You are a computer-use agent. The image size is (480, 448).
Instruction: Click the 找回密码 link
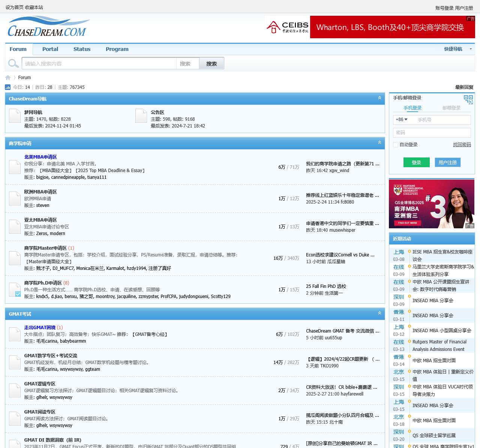tap(462, 145)
